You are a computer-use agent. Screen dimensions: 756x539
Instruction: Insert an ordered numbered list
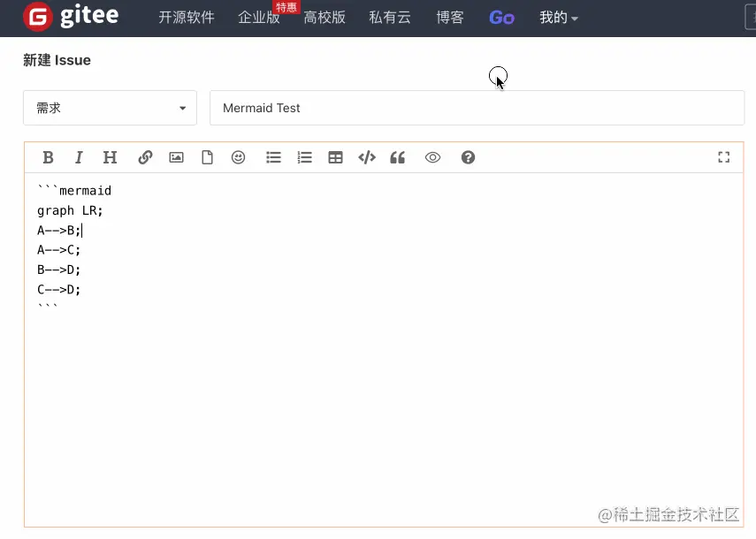coord(305,157)
